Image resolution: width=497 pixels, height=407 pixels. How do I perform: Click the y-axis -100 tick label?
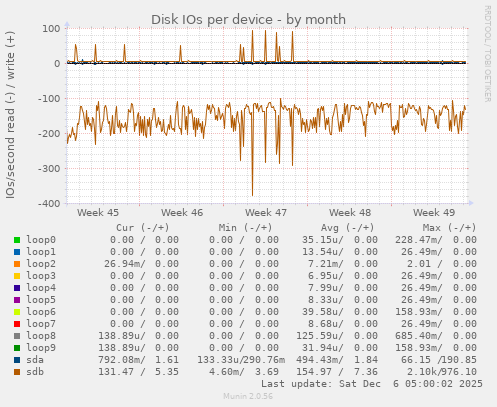click(49, 99)
